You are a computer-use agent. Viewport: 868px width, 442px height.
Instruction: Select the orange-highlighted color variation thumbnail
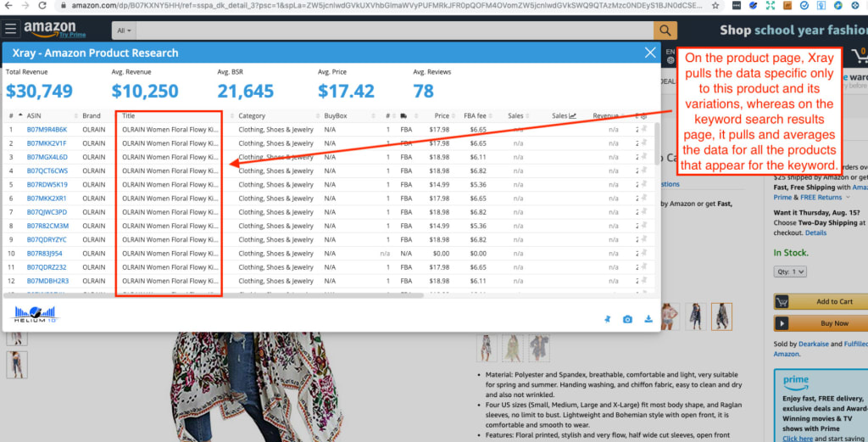721,316
